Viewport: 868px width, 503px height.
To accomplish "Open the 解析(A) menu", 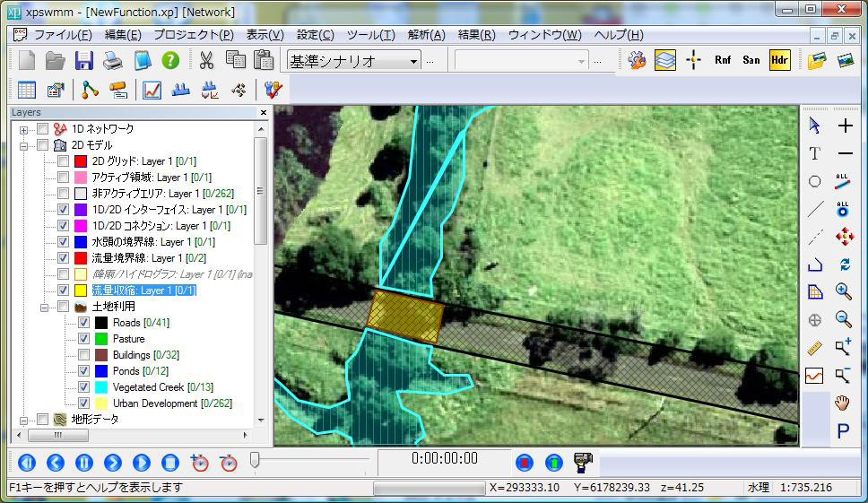I will [426, 35].
